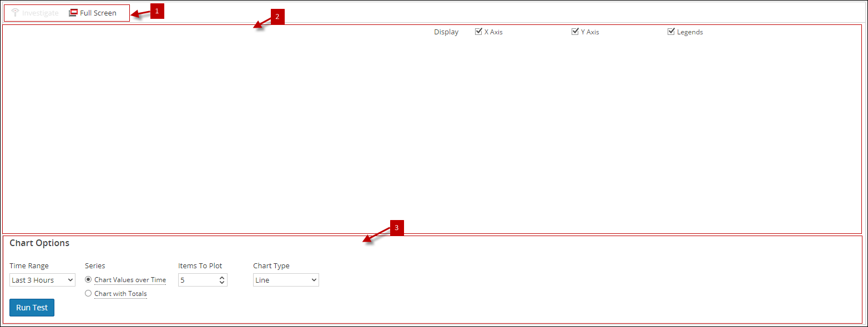
Task: Click the Y Axis label text
Action: (x=590, y=32)
